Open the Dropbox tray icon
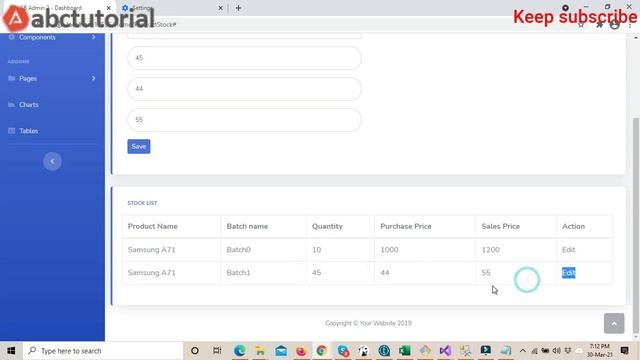Viewport: 640px width, 360px height. click(567, 351)
